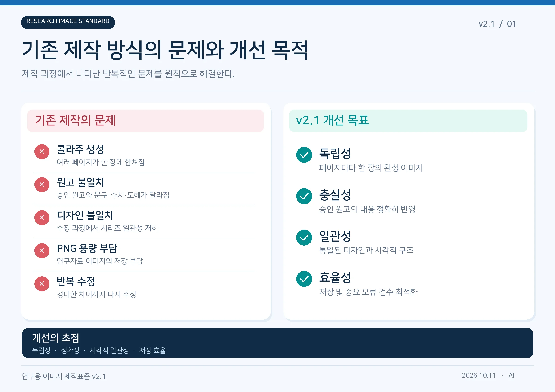Click the 원고 불일치 heading

pos(80,182)
